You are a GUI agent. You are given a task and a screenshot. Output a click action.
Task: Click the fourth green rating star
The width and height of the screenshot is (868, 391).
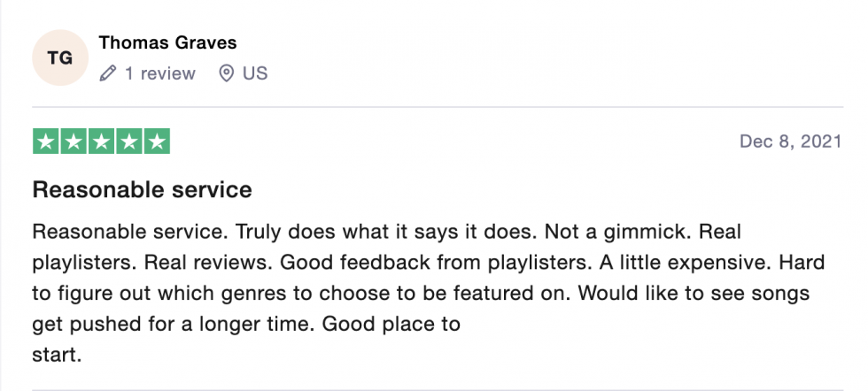[129, 142]
